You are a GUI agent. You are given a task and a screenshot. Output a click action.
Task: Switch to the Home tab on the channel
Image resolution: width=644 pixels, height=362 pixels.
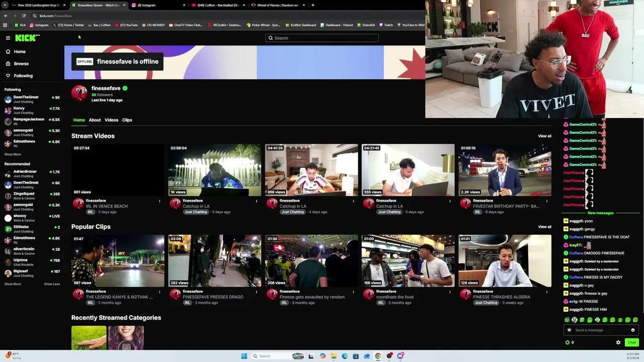[x=79, y=120]
